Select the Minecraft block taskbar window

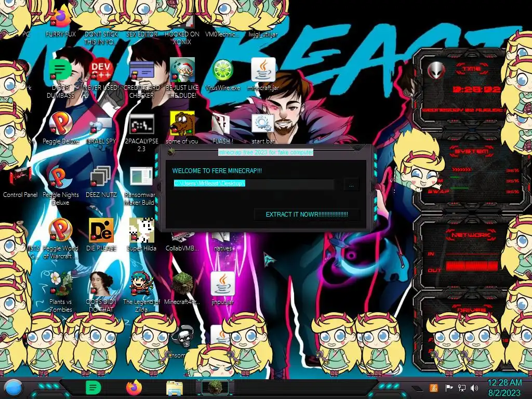tap(215, 388)
